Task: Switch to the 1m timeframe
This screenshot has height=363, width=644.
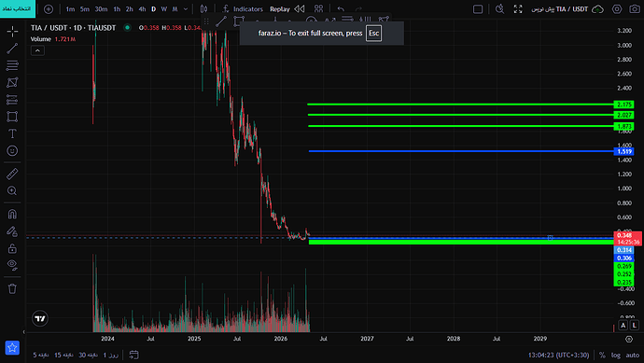Action: pos(70,9)
